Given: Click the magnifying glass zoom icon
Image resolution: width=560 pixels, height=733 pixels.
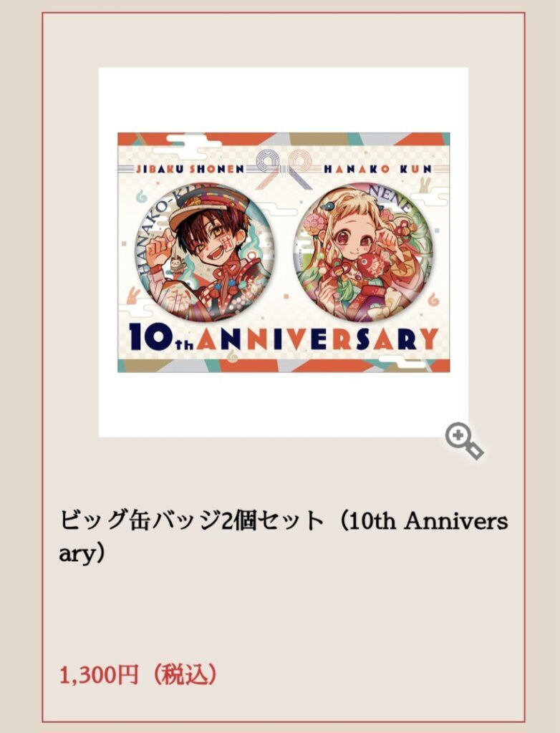Looking at the screenshot, I should point(464,441).
